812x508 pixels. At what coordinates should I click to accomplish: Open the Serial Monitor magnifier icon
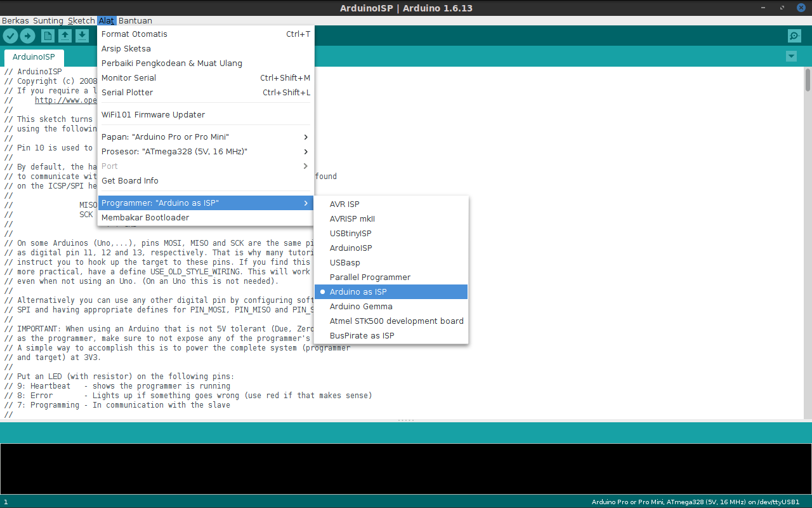794,36
